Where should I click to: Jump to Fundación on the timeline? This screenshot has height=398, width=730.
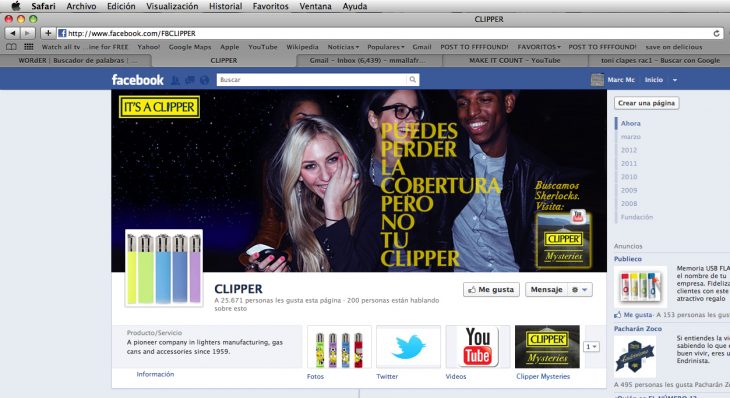(x=636, y=217)
